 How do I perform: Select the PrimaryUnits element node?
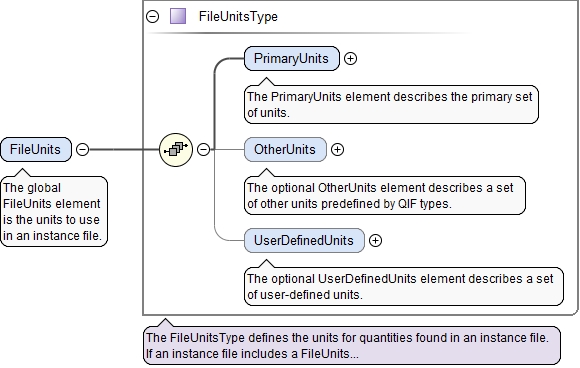tap(291, 58)
